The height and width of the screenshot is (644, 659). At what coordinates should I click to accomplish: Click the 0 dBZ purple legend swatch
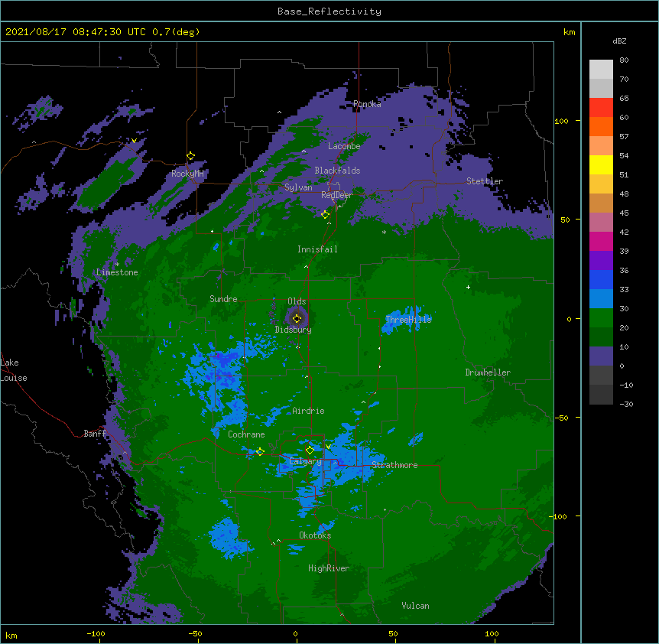coord(601,356)
